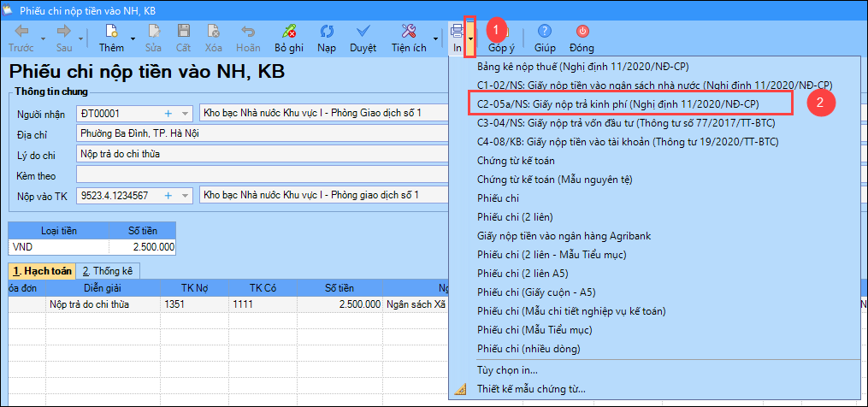Click the TK Nợ column header
Screen dimensions: 868x407
tap(194, 288)
